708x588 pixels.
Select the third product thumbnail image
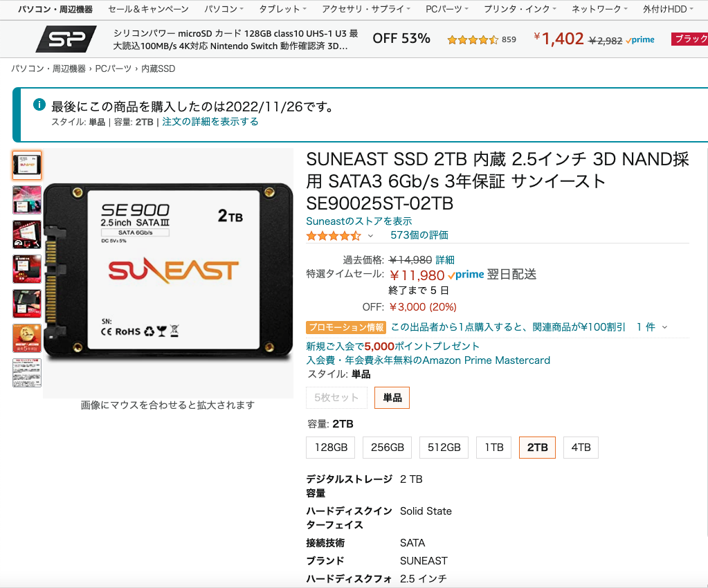point(27,235)
